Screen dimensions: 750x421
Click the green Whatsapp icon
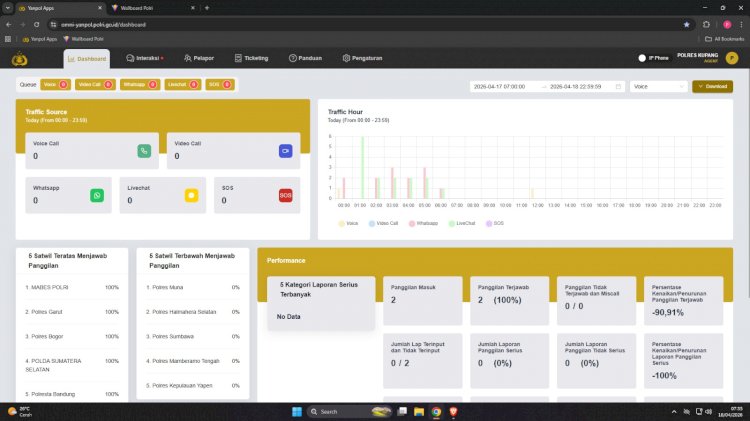tap(97, 195)
